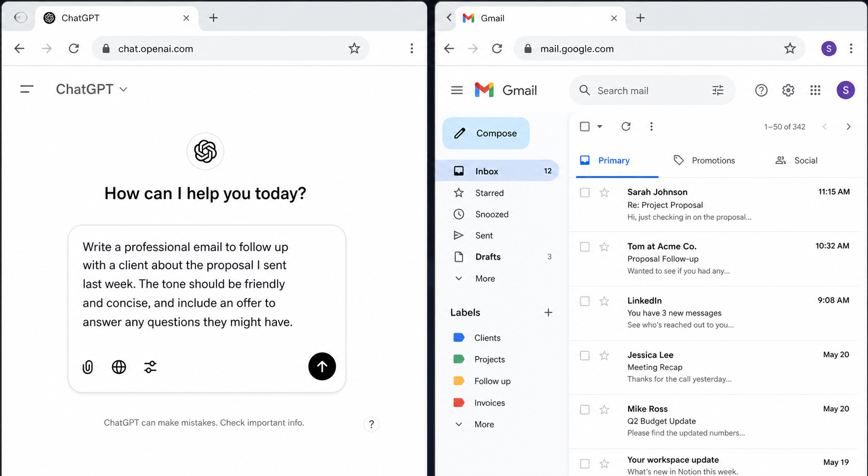Open Google account avatar in Gmail page
The width and height of the screenshot is (868, 476).
[846, 90]
